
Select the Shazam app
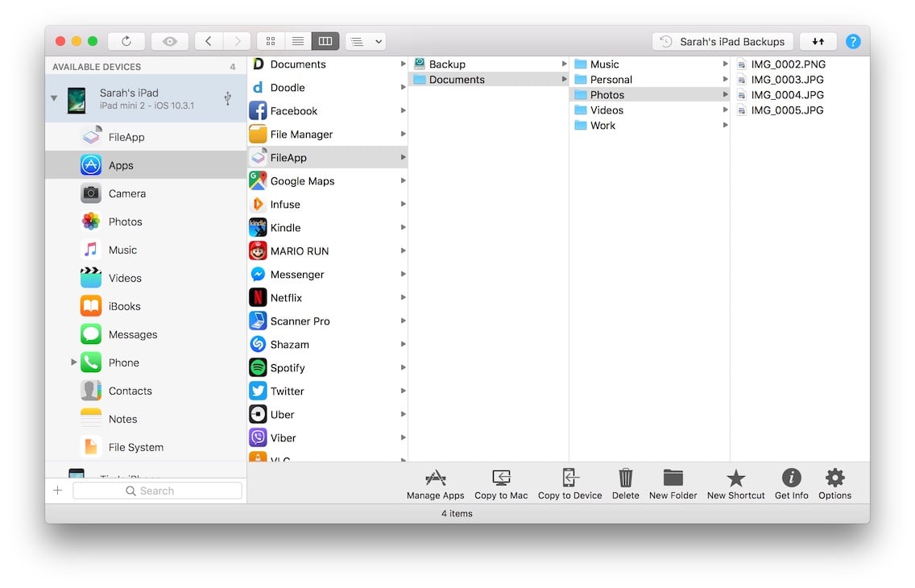tap(327, 344)
